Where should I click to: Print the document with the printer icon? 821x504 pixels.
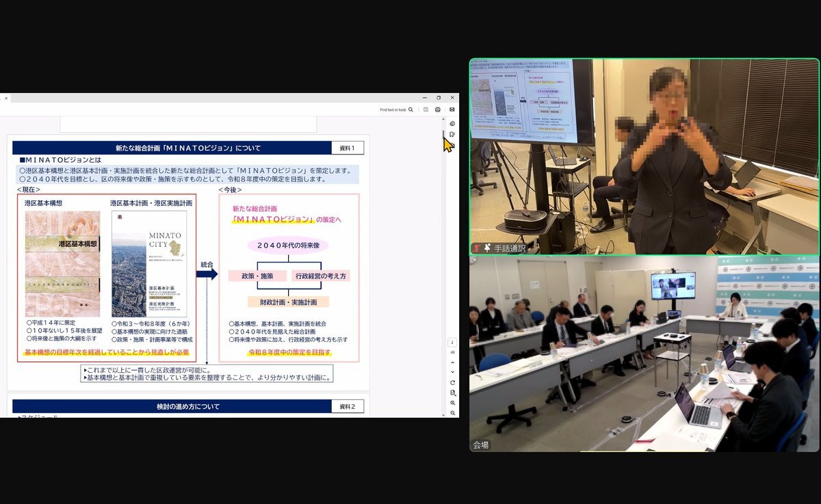(x=438, y=109)
